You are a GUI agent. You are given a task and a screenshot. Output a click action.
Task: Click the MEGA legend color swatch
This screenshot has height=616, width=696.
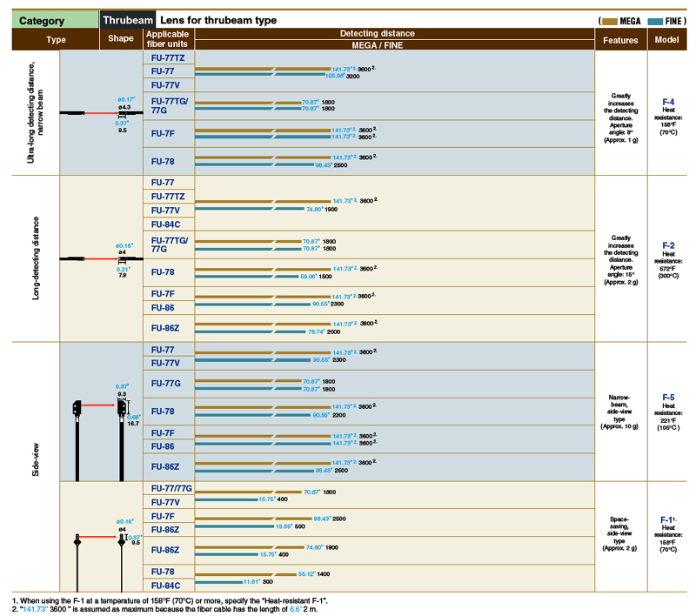coord(609,19)
